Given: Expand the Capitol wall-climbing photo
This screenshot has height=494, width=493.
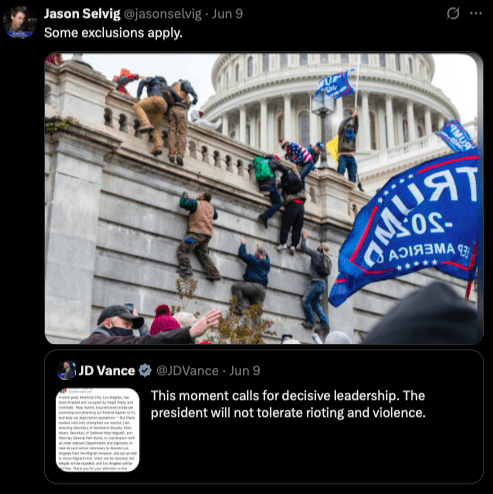Looking at the screenshot, I should tap(264, 198).
